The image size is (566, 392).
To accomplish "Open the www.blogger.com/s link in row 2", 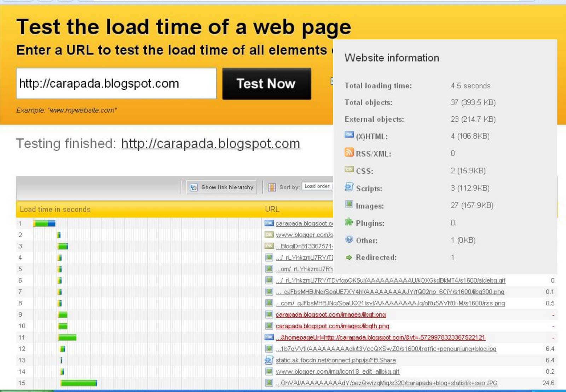I will (x=304, y=235).
